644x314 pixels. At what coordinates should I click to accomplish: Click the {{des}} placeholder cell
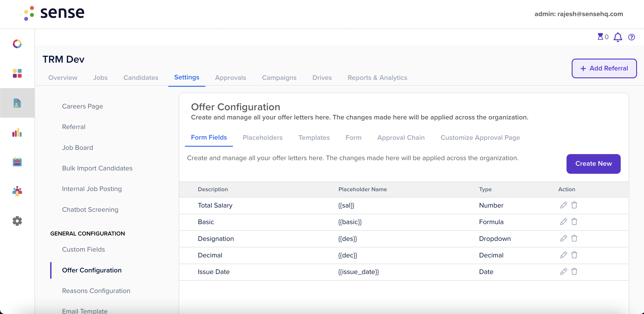pos(348,239)
